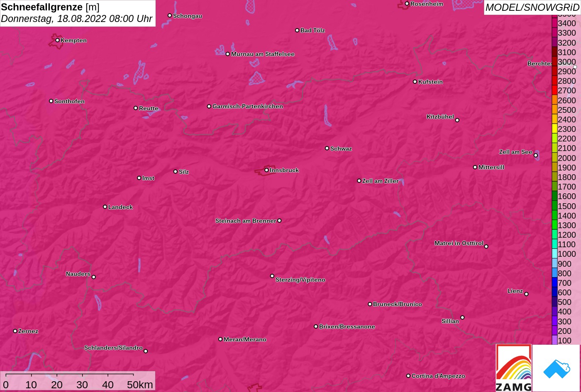The width and height of the screenshot is (581, 392).
Task: Select the Kufstein marker dot
Action: click(x=415, y=82)
